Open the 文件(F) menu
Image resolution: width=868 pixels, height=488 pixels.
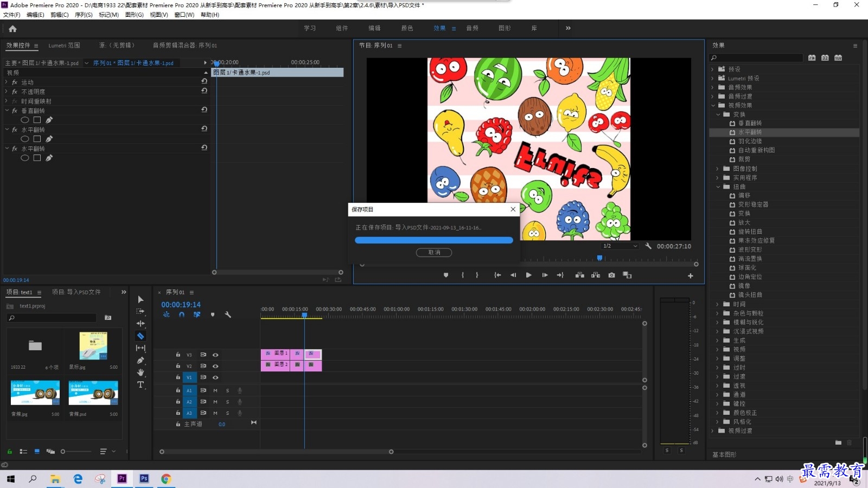pos(12,15)
